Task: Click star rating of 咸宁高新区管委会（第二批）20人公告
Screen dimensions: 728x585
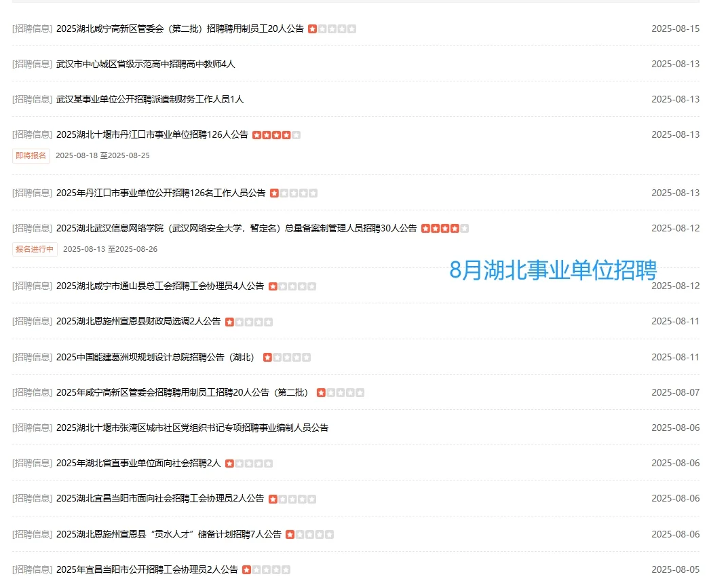Action: [x=332, y=29]
